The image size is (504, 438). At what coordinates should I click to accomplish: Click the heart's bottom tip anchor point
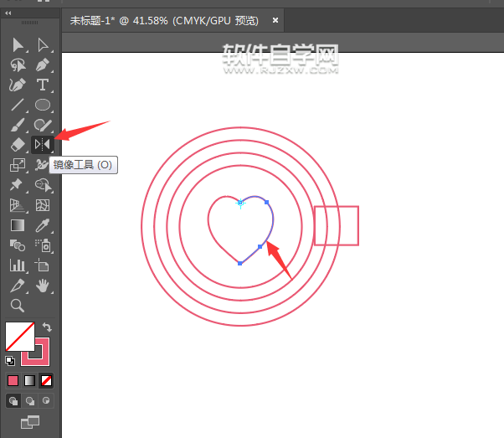(239, 263)
